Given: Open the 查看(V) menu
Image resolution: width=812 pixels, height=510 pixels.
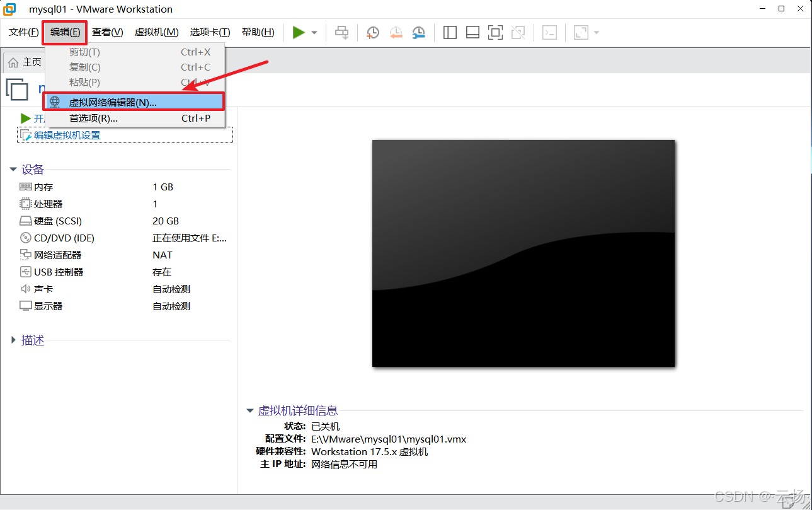Looking at the screenshot, I should coord(107,32).
